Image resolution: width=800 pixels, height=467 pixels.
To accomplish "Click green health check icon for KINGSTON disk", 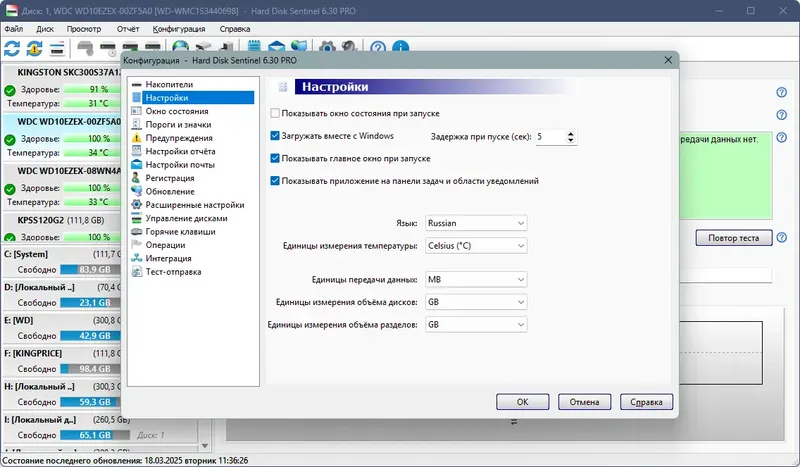I will tap(10, 90).
